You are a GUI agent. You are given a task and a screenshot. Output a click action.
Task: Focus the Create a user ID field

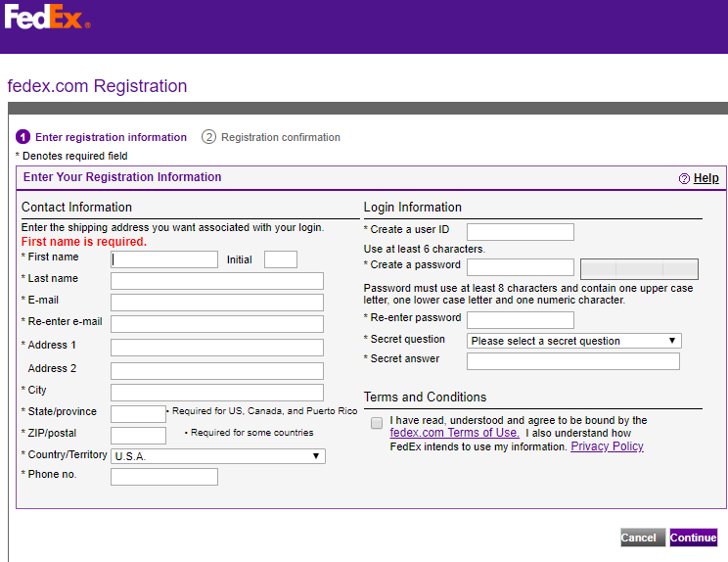pyautogui.click(x=521, y=232)
